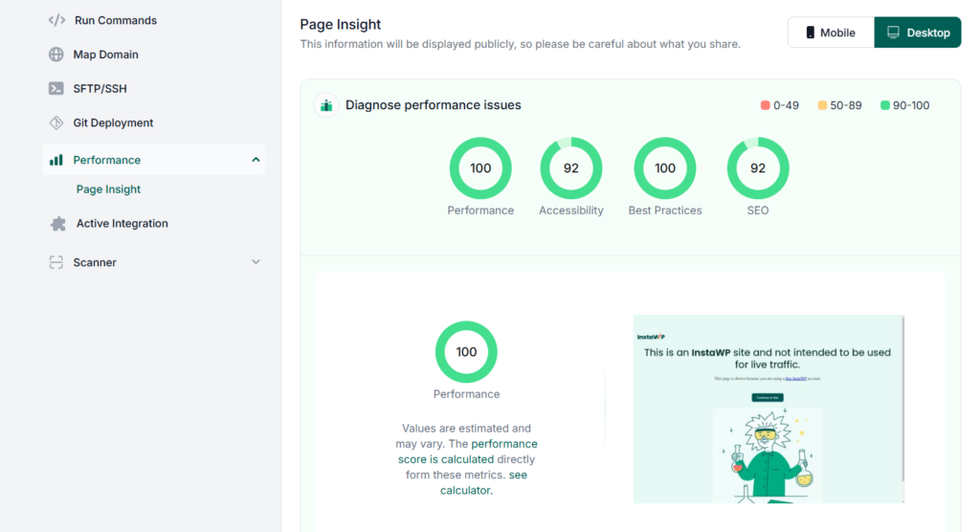Switch to Desktop view
The height and width of the screenshot is (532, 980).
(918, 33)
